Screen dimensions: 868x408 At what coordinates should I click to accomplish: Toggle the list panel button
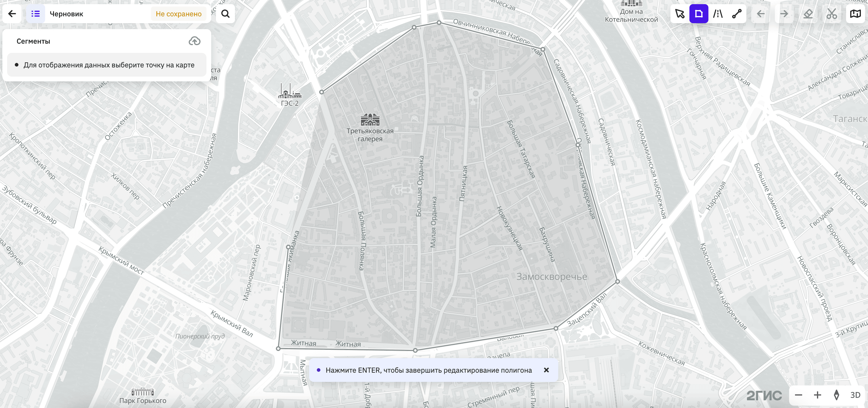[35, 14]
